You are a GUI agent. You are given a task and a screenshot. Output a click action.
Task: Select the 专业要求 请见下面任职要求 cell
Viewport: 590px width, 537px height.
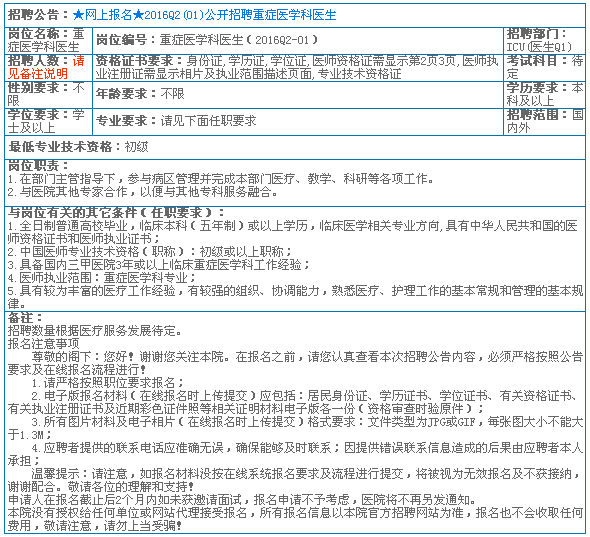(298, 122)
